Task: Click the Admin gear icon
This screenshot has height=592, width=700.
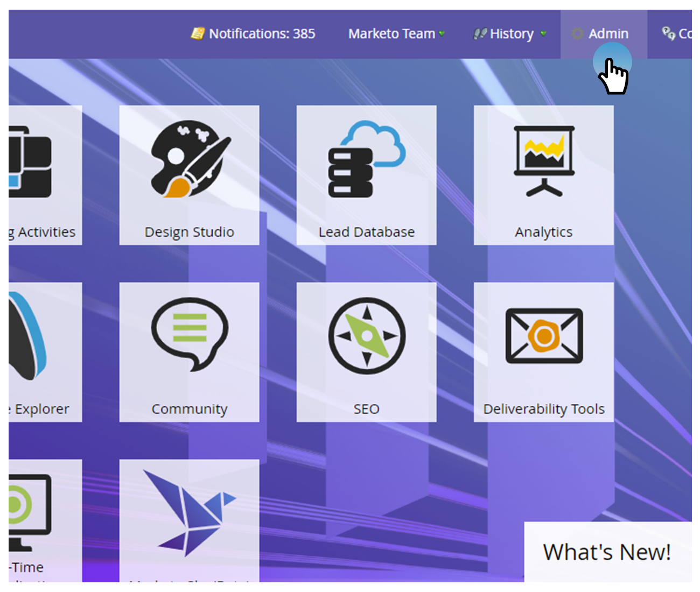Action: (x=577, y=34)
